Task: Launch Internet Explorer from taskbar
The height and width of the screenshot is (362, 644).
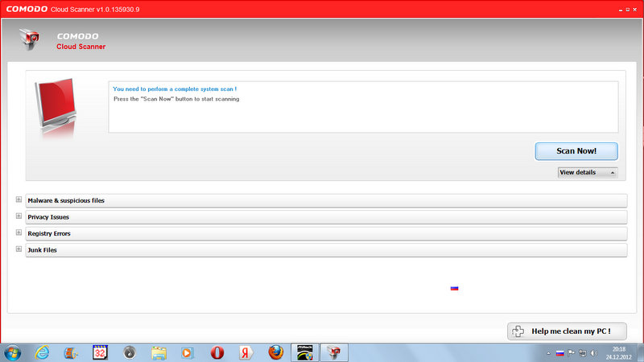Action: tap(42, 352)
